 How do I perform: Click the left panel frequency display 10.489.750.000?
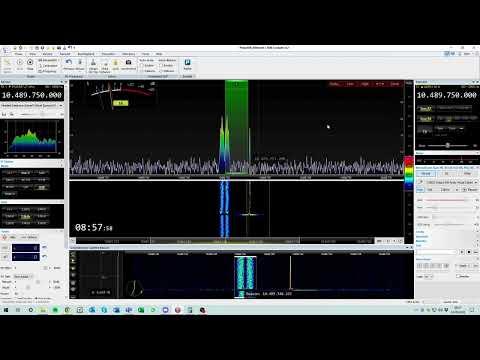(x=32, y=95)
